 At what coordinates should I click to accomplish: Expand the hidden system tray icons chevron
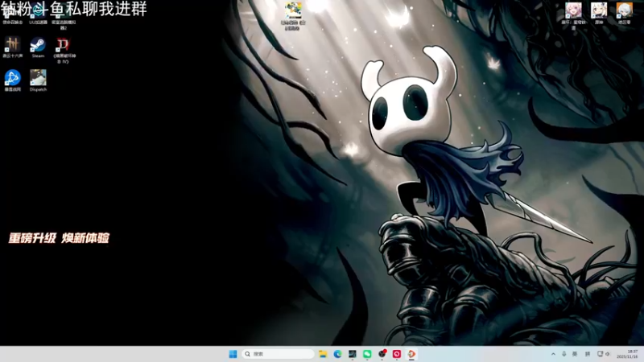coord(553,354)
